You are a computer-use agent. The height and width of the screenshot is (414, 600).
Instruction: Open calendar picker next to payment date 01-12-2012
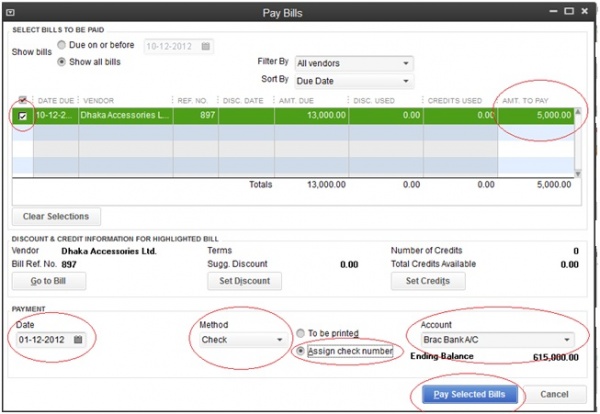coord(78,339)
